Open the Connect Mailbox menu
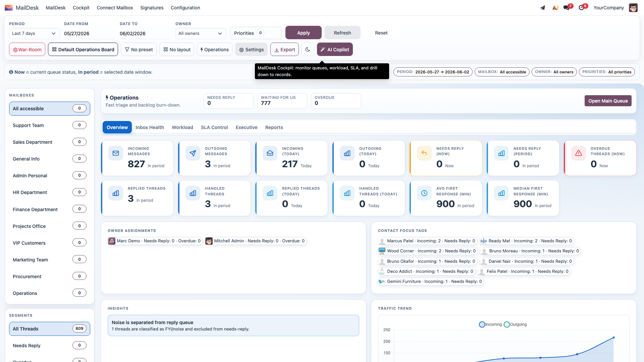This screenshot has height=362, width=644. [115, 8]
